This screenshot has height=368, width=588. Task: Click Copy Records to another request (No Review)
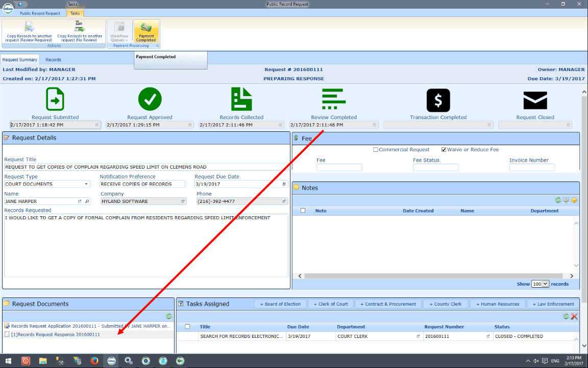pos(80,32)
